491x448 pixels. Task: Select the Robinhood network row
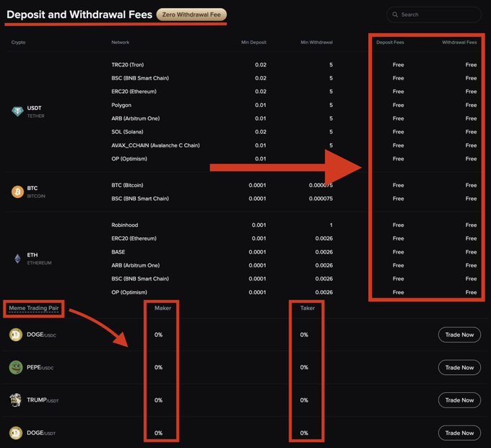[x=125, y=225]
